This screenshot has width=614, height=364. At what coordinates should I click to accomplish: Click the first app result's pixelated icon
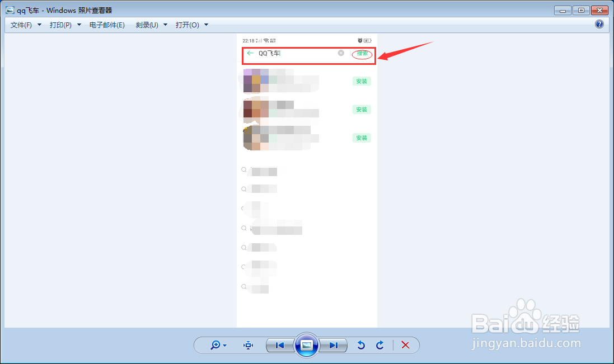pyautogui.click(x=256, y=81)
